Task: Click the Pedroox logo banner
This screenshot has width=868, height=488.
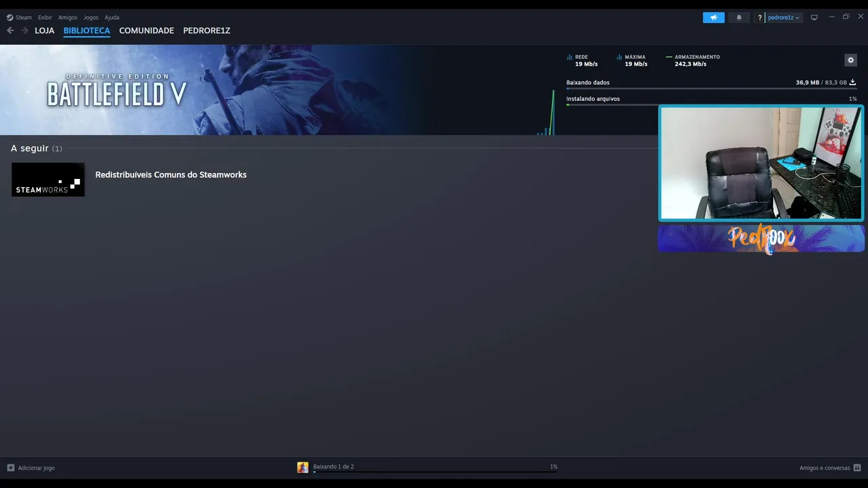Action: pyautogui.click(x=761, y=239)
